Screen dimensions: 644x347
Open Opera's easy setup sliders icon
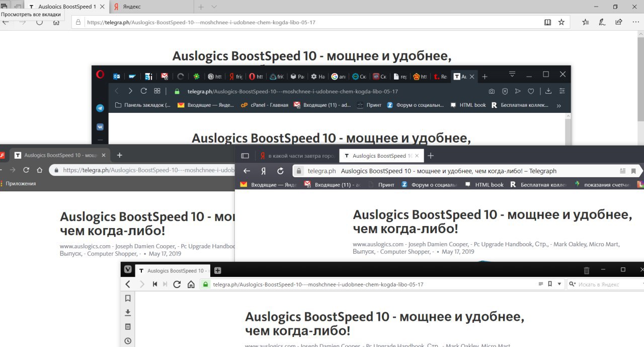pos(562,91)
